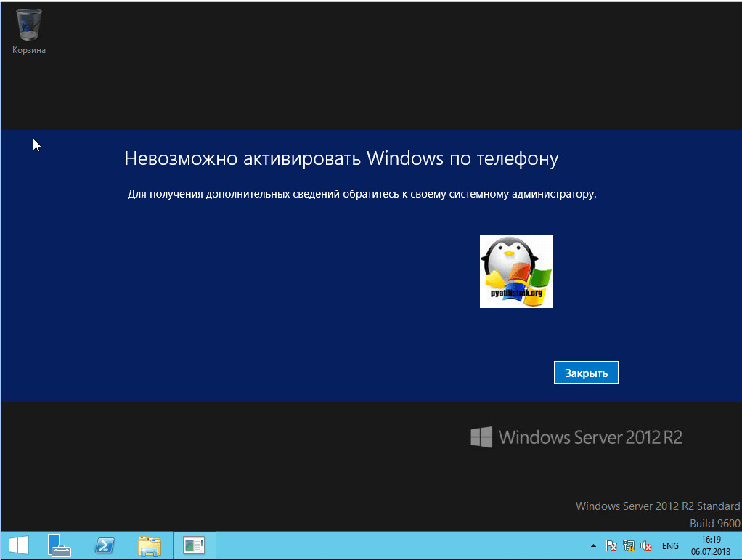The height and width of the screenshot is (560, 742).
Task: Open the clock showing 16:19
Action: click(710, 545)
